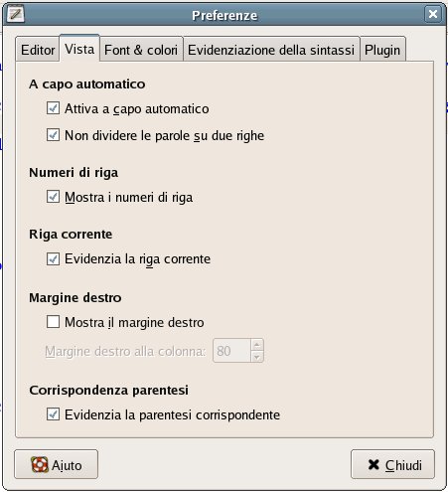Click the margin column value field
The width and height of the screenshot is (448, 492).
(231, 351)
